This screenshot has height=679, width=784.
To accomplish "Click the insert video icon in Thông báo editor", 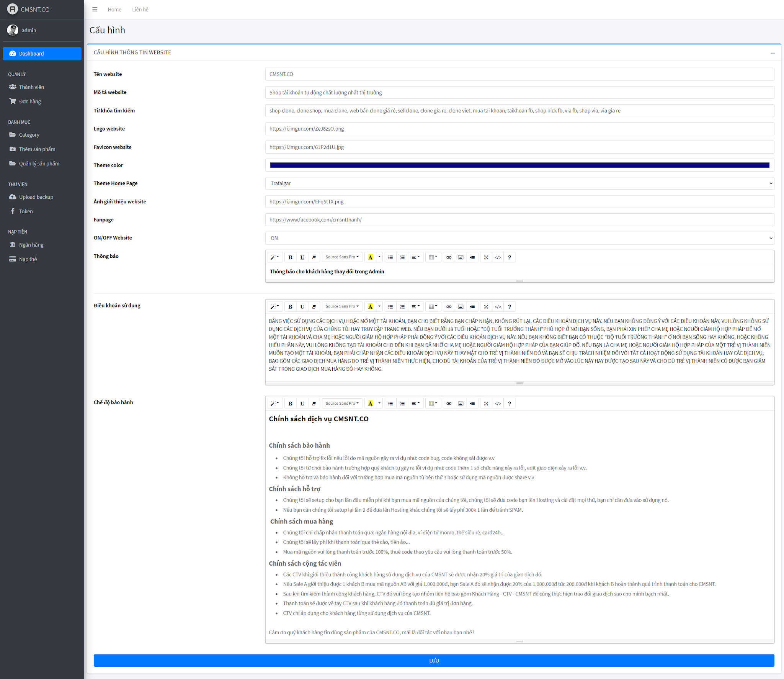I will click(x=472, y=257).
